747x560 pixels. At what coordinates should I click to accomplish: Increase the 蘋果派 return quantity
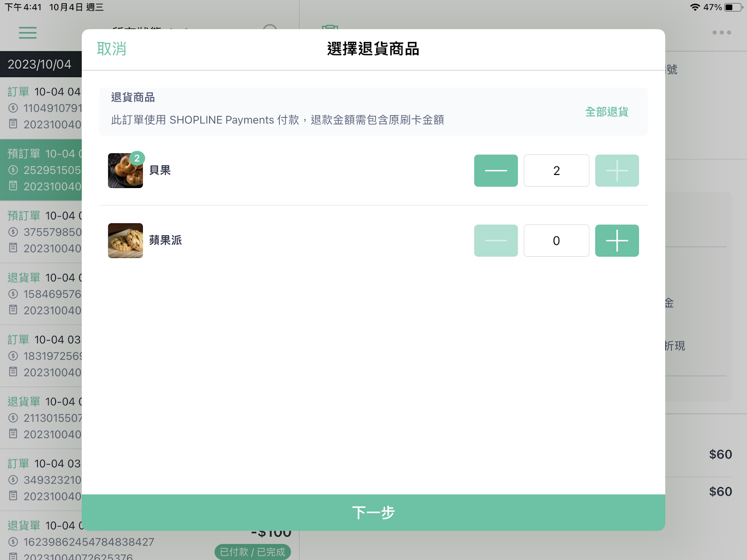click(617, 241)
